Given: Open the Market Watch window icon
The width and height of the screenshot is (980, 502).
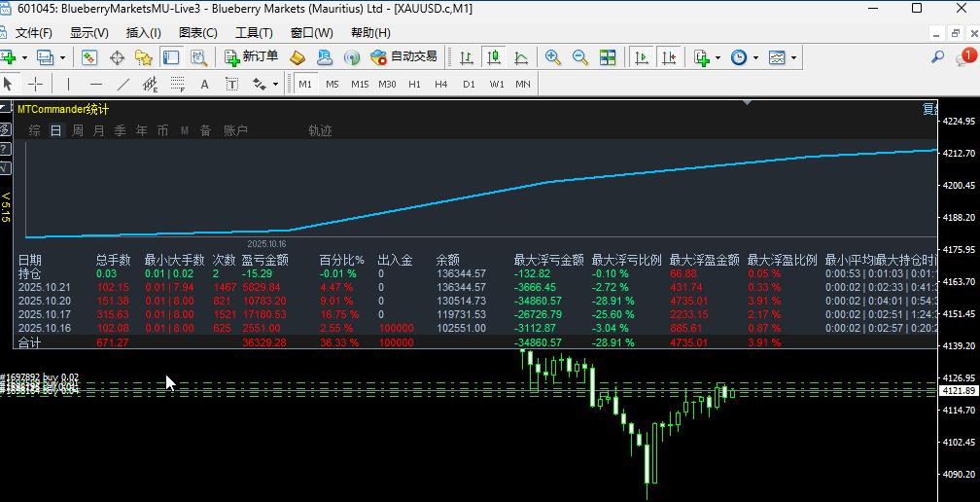Looking at the screenshot, I should [89, 57].
